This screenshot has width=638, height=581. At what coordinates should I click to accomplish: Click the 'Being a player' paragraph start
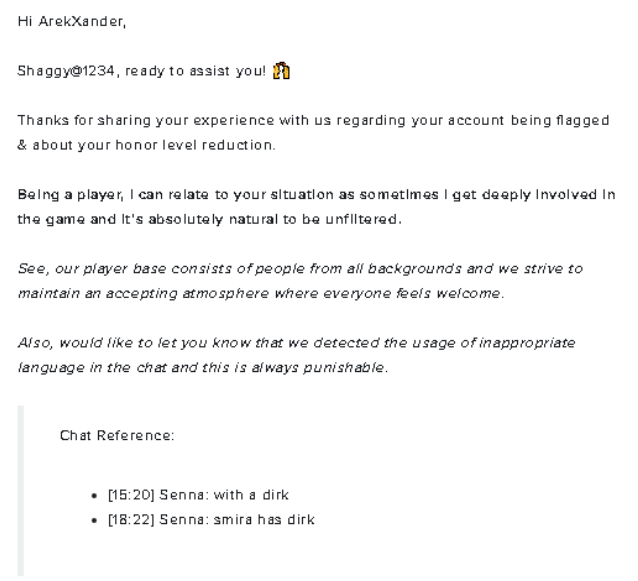tap(60, 194)
